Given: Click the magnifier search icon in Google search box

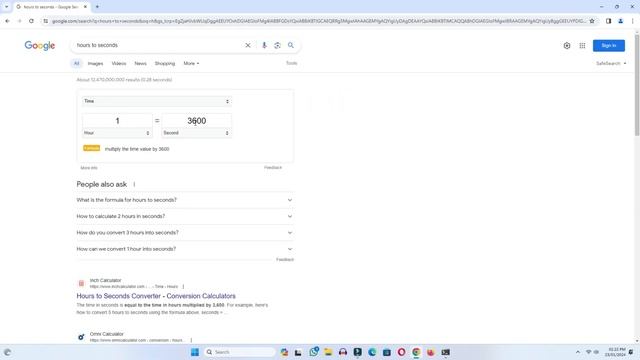Looking at the screenshot, I should click(291, 45).
